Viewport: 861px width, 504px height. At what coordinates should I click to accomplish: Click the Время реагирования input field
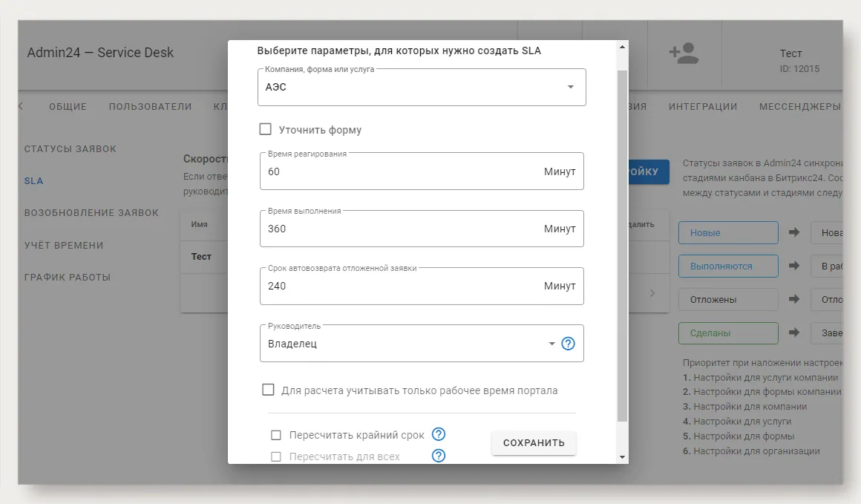click(x=422, y=171)
